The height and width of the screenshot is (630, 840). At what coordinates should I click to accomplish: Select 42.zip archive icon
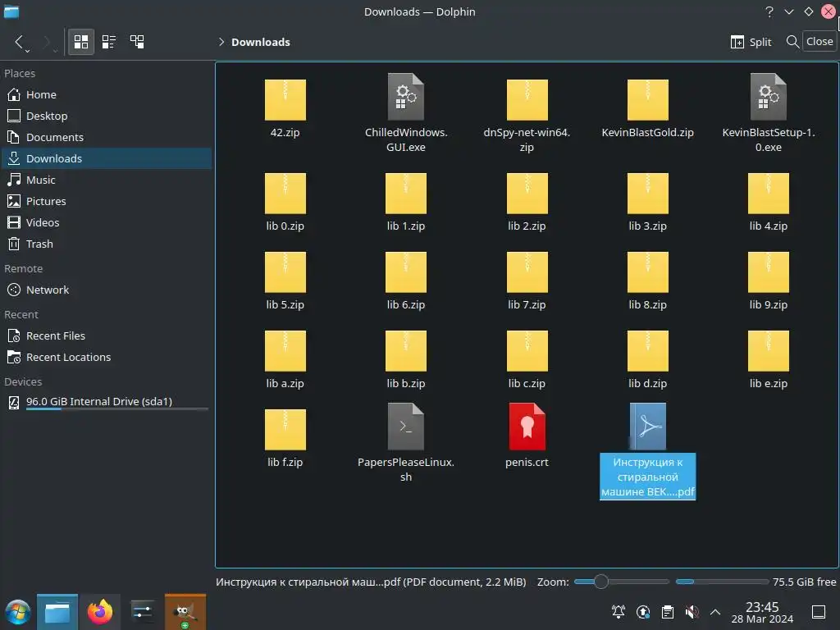pos(285,100)
